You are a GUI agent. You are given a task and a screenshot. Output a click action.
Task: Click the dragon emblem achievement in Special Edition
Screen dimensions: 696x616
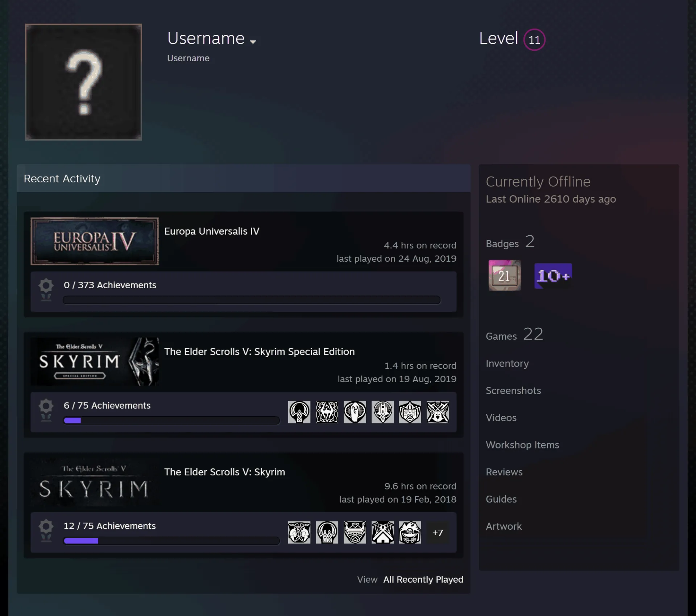[327, 412]
